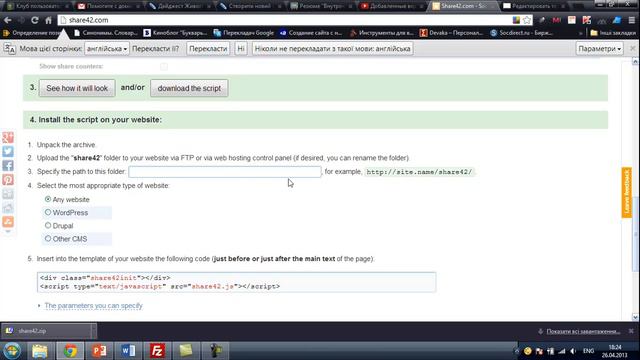Open Sticky Notes from the taskbar
Viewport: 640px width, 360px height.
click(x=186, y=351)
